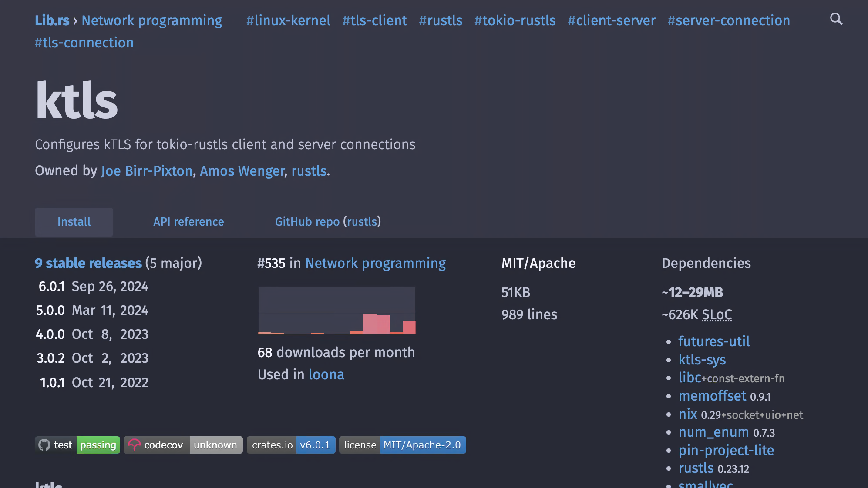Screen dimensions: 868x488
Task: Open the API reference tab
Action: (188, 222)
